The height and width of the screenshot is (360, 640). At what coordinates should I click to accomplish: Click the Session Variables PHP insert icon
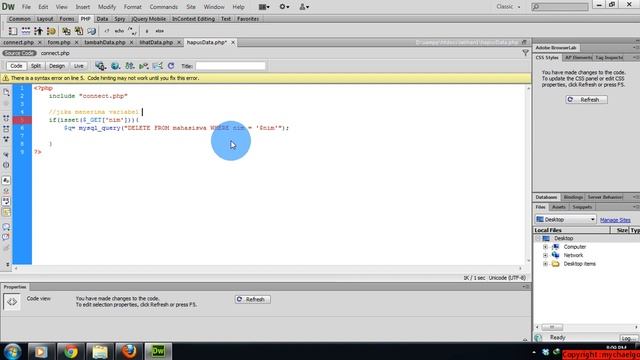(38, 31)
